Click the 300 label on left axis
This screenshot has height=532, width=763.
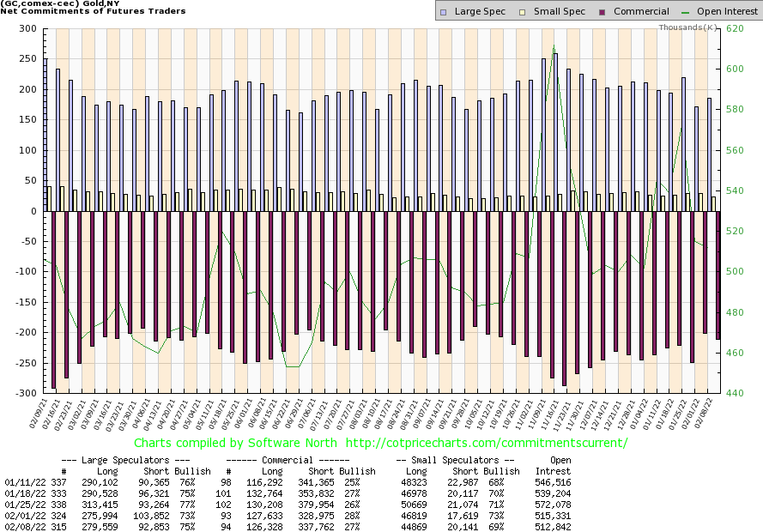pos(30,29)
